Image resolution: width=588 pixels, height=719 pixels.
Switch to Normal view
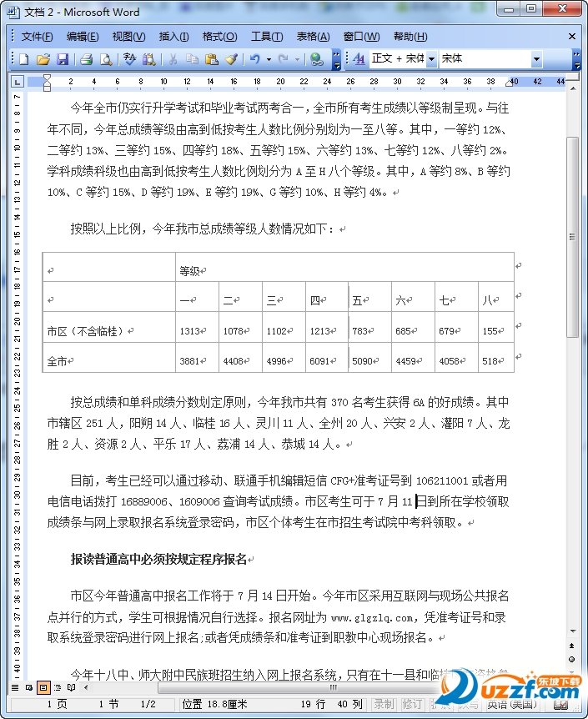tap(15, 687)
